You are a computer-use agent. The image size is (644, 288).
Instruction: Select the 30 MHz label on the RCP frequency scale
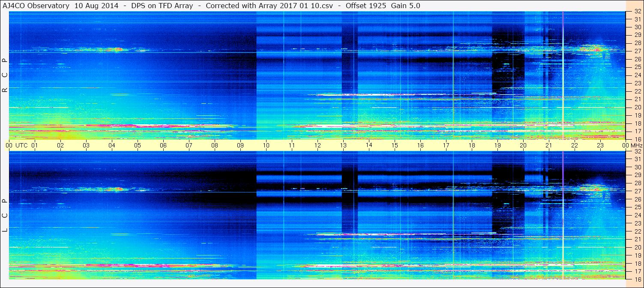[637, 27]
